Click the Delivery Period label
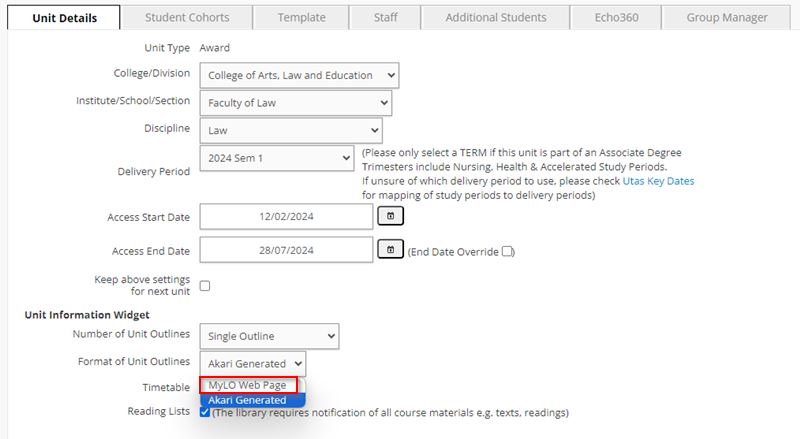800x439 pixels. click(154, 172)
